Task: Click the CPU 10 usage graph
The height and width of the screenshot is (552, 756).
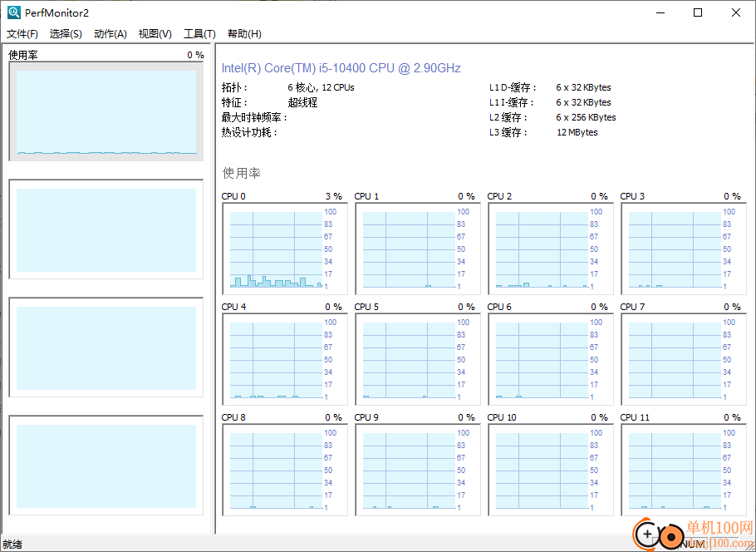Action: [x=551, y=470]
